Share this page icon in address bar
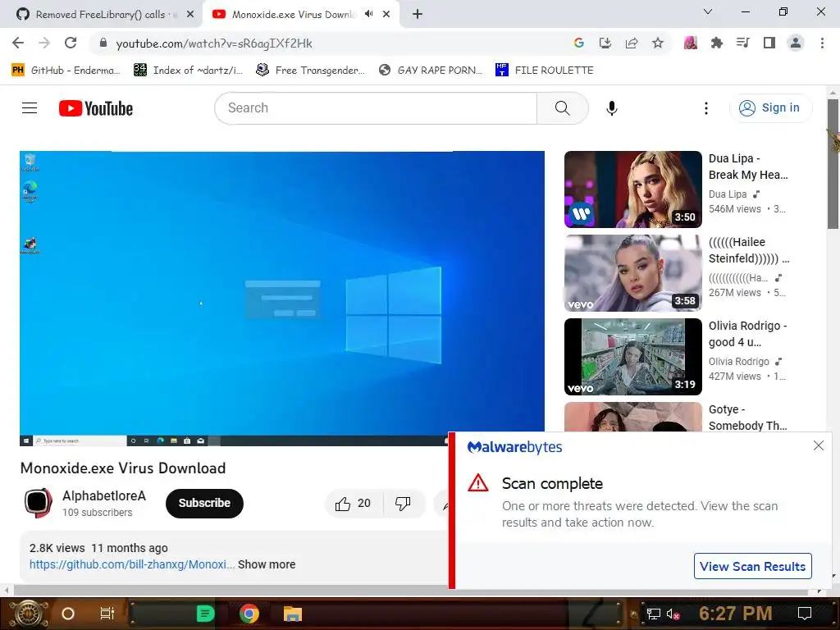The image size is (840, 630). pyautogui.click(x=632, y=43)
